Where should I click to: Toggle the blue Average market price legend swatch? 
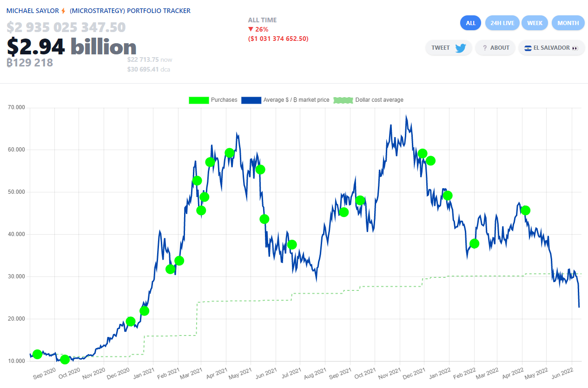pos(251,100)
